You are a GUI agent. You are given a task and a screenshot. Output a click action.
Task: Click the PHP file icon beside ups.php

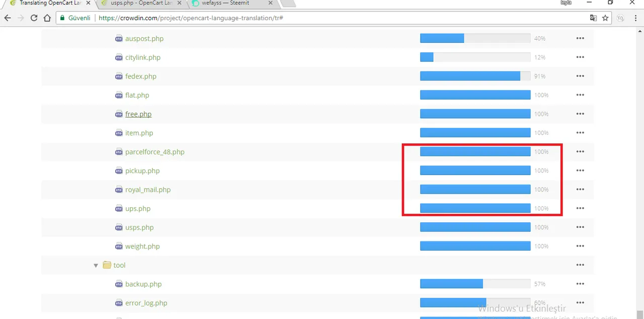coord(119,208)
